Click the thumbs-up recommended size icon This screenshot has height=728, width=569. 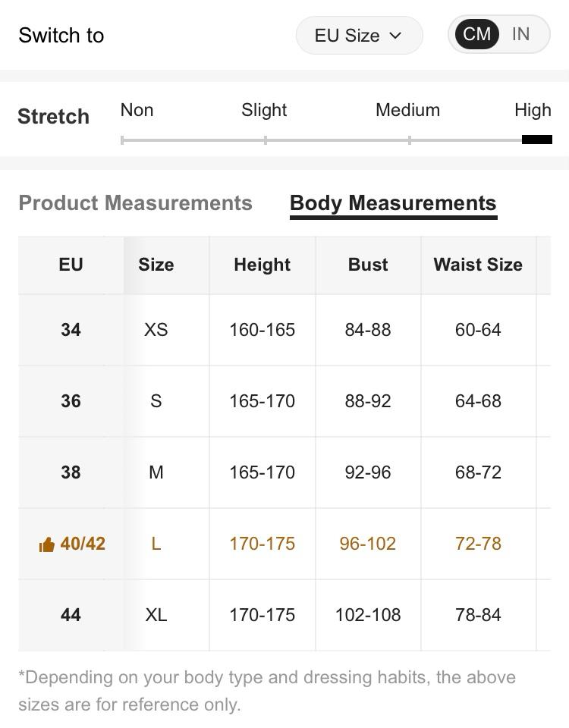46,544
